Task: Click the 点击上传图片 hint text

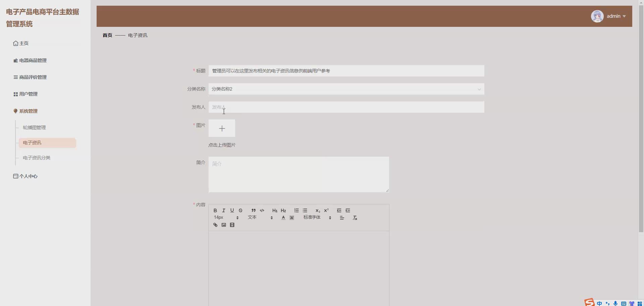Action: point(222,145)
